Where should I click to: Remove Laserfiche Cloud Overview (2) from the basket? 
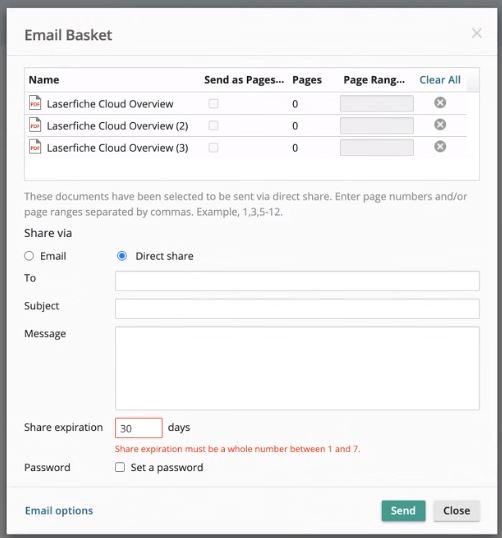point(440,125)
